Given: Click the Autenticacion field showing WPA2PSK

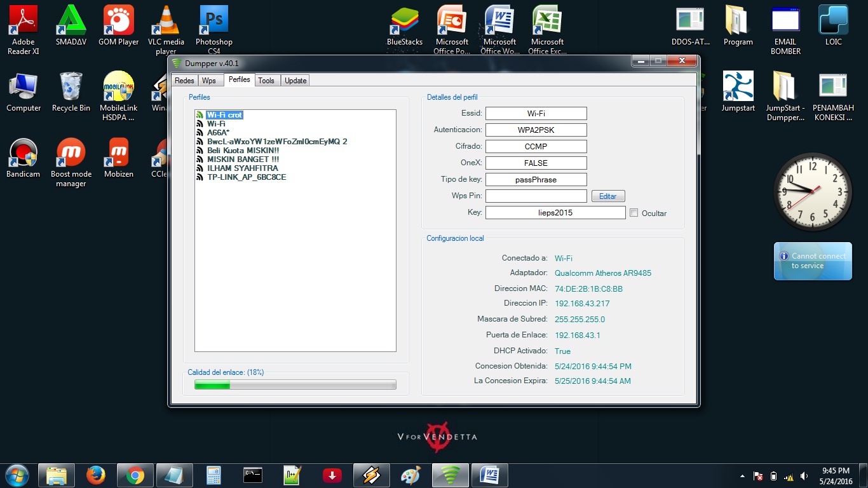Looking at the screenshot, I should coord(536,130).
